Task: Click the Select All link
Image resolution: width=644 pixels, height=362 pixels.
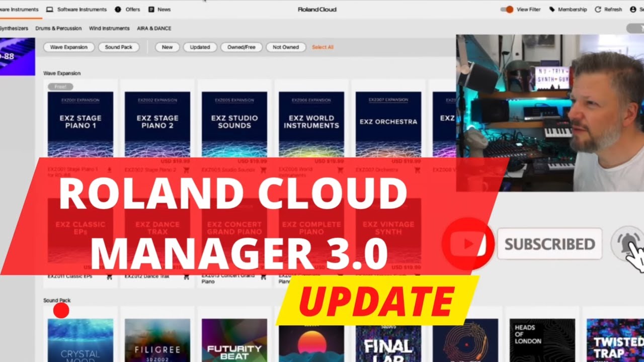Action: coord(323,47)
